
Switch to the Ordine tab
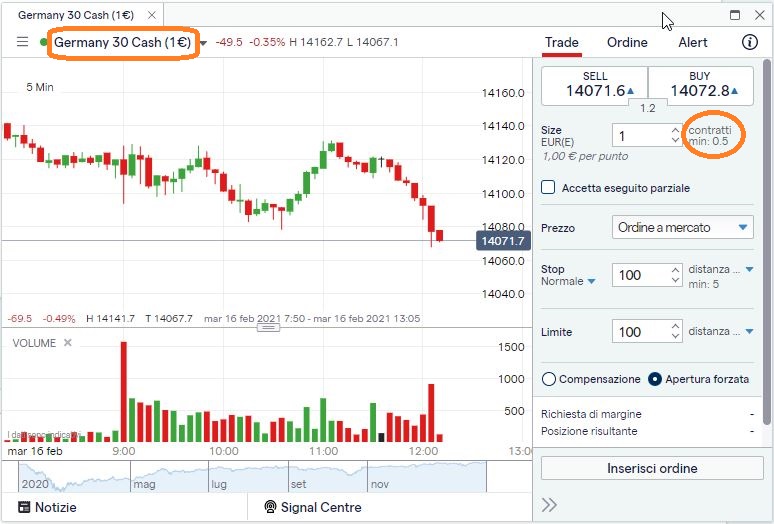(x=627, y=42)
